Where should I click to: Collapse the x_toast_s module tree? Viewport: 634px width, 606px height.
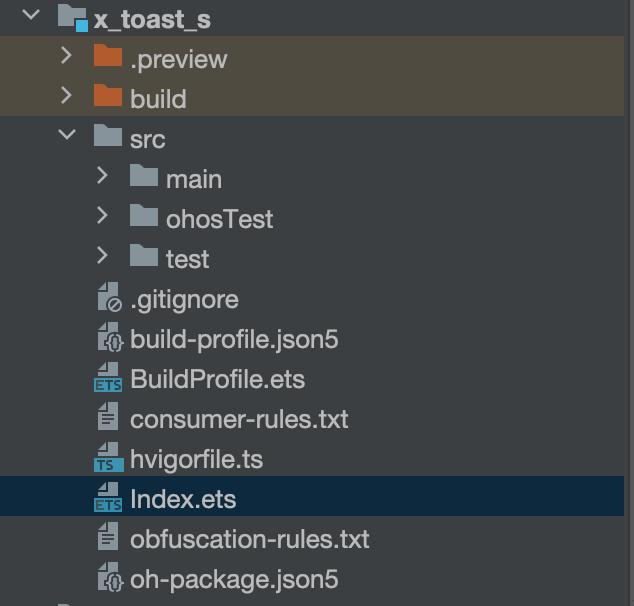click(31, 15)
